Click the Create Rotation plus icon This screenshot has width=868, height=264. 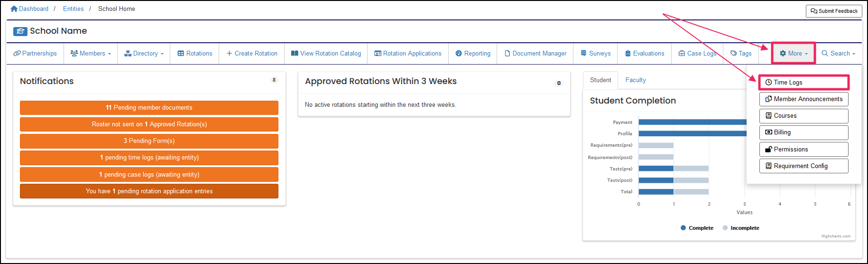(229, 53)
